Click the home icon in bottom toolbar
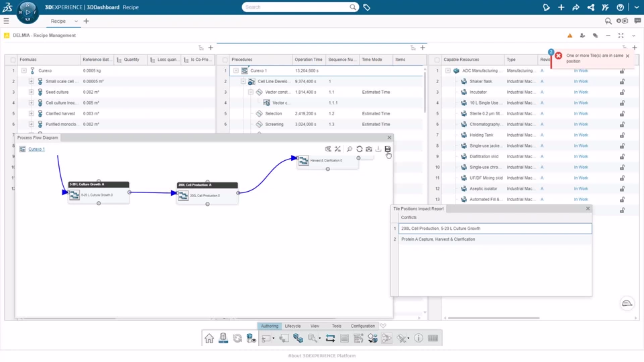The width and height of the screenshot is (644, 362). [209, 338]
